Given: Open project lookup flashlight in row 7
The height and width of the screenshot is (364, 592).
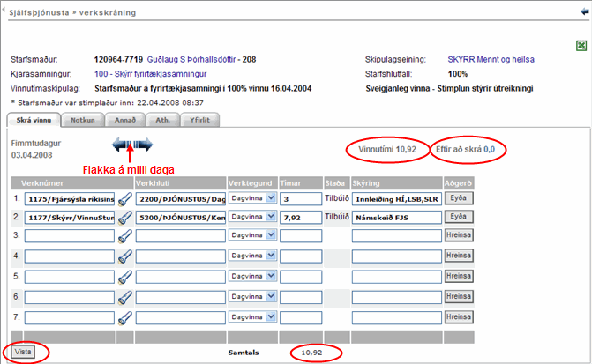Looking at the screenshot, I should (125, 317).
